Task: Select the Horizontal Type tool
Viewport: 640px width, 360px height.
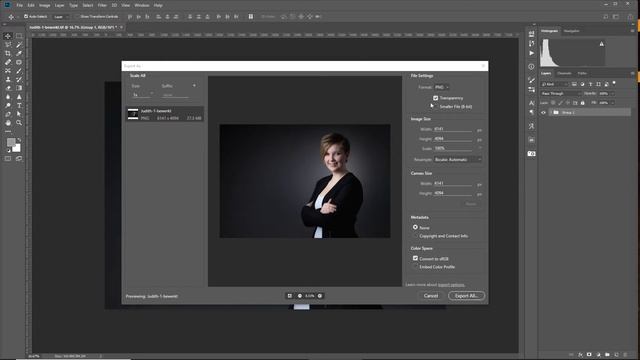Action: (x=19, y=105)
